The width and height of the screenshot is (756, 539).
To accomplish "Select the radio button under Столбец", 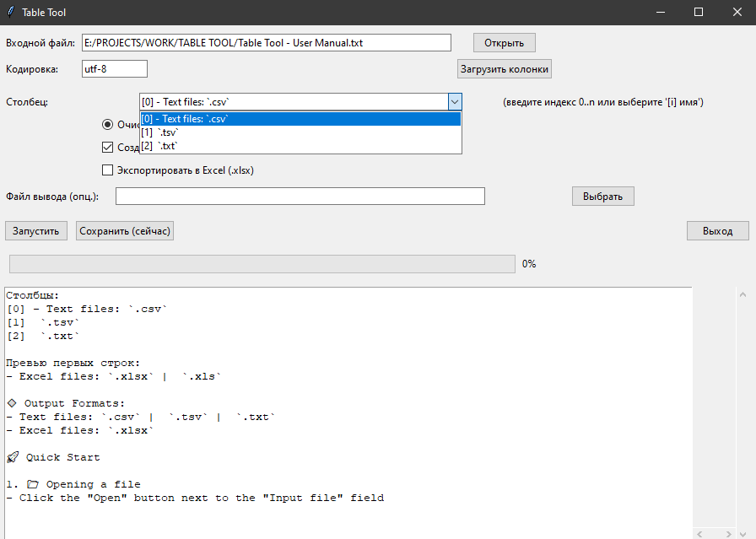I will pyautogui.click(x=107, y=124).
